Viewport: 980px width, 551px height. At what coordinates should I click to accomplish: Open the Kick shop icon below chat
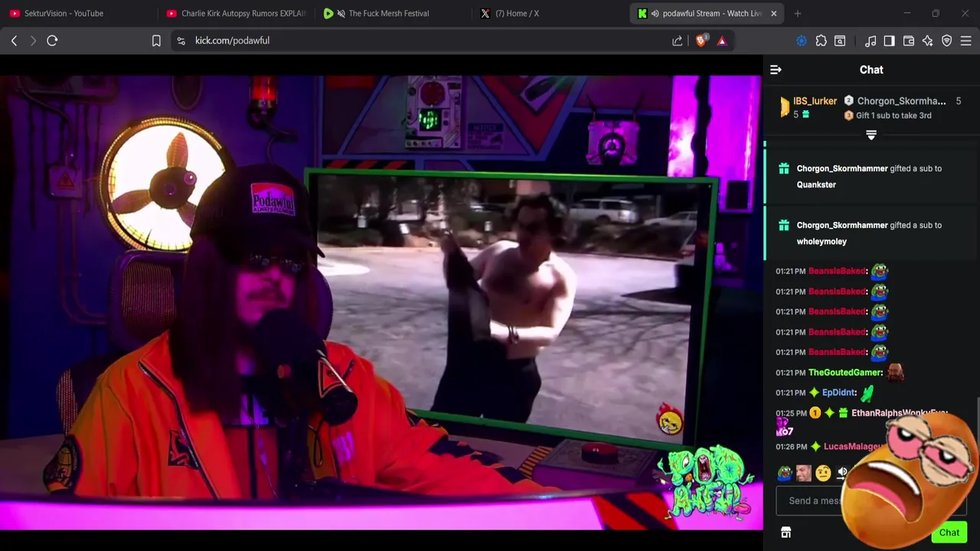click(x=786, y=533)
